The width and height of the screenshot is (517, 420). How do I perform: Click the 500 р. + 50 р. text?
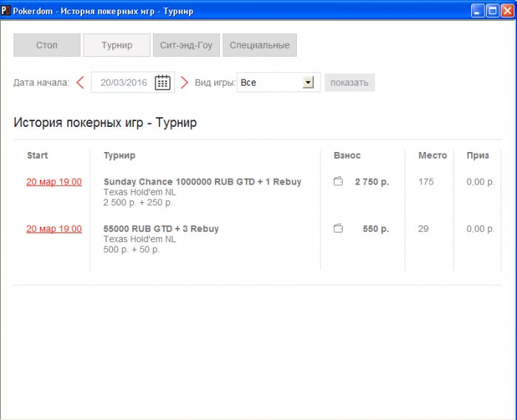(131, 249)
